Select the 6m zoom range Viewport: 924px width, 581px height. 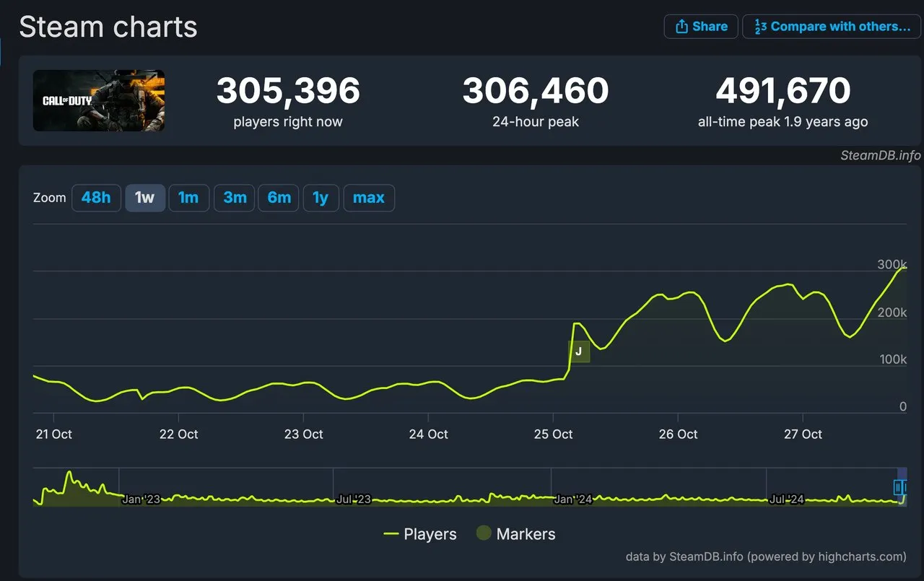(279, 198)
